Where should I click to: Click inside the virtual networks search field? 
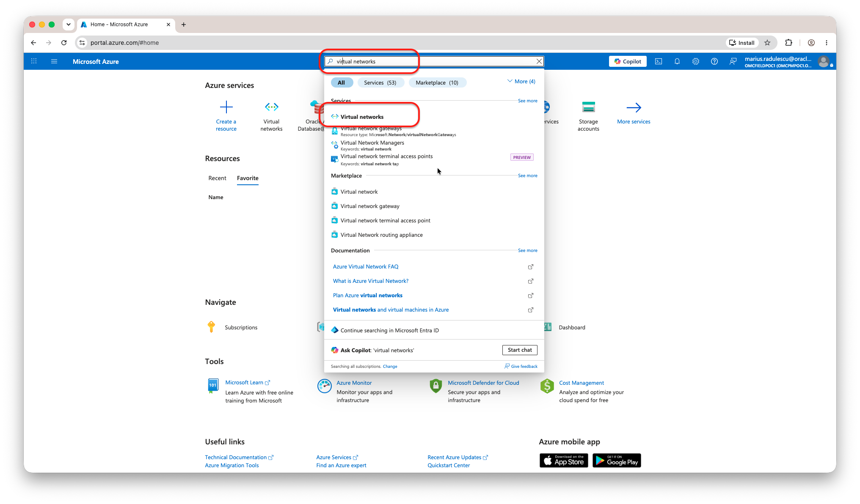click(x=434, y=61)
